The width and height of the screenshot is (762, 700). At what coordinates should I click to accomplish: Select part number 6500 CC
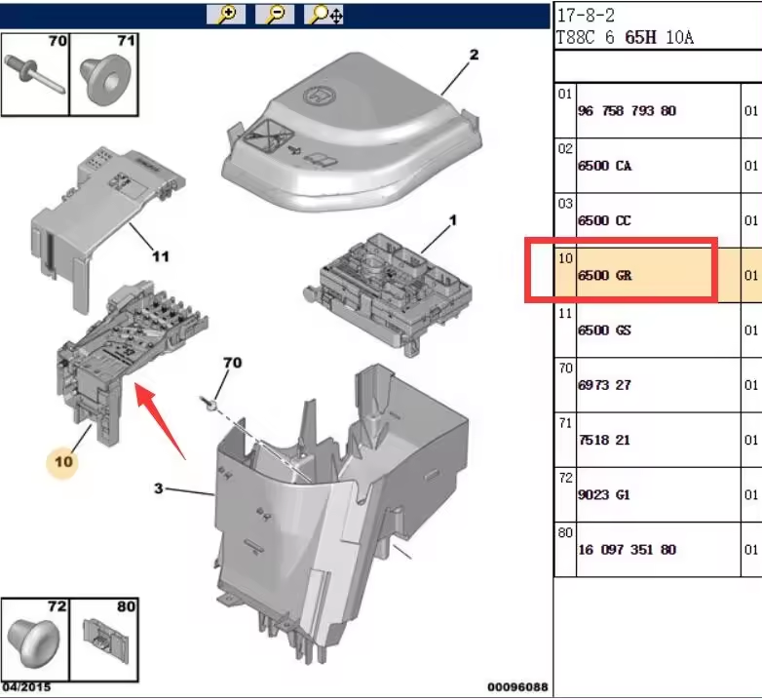604,220
